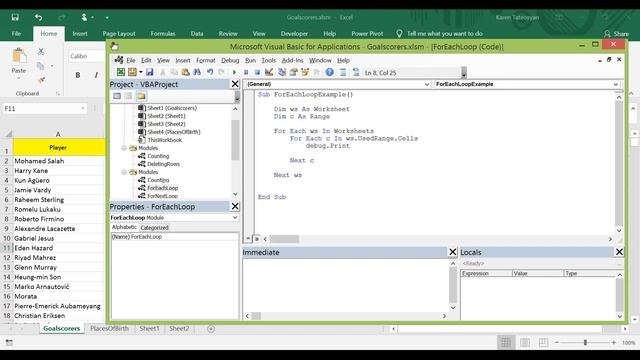Switch Excel to Page Break Preview
This screenshot has width=640, height=360.
click(543, 342)
